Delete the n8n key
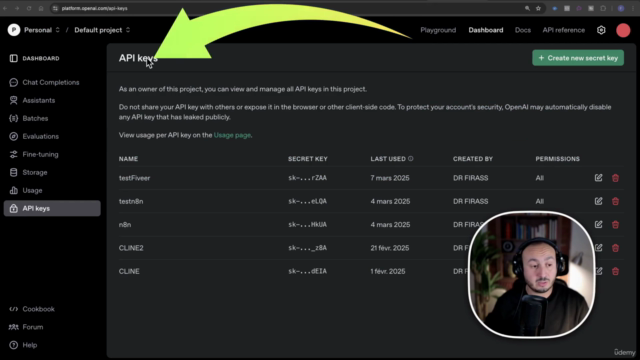This screenshot has width=640, height=360. coord(615,224)
